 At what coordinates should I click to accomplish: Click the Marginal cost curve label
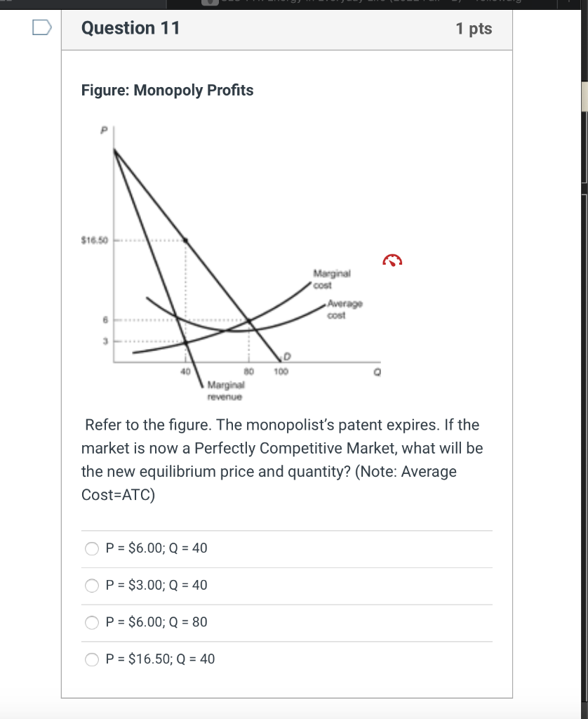[331, 279]
